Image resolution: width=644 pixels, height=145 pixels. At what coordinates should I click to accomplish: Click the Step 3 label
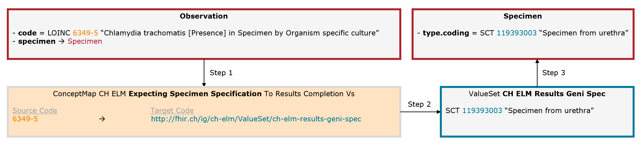554,73
